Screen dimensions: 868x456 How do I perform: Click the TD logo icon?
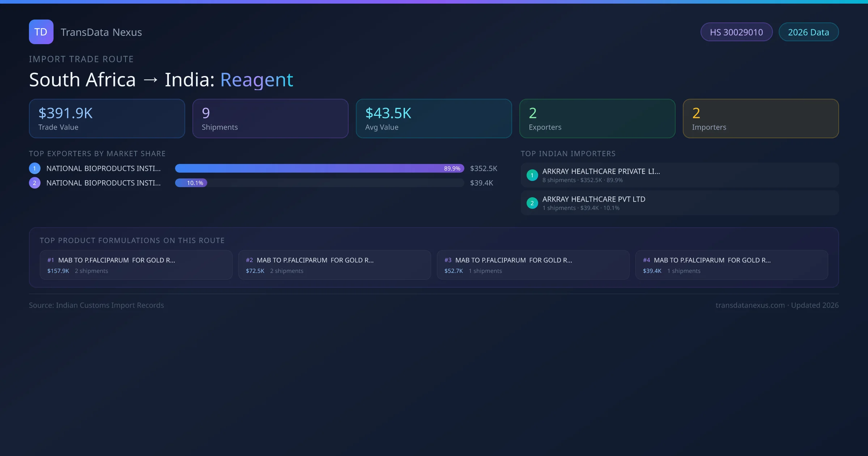pyautogui.click(x=41, y=32)
